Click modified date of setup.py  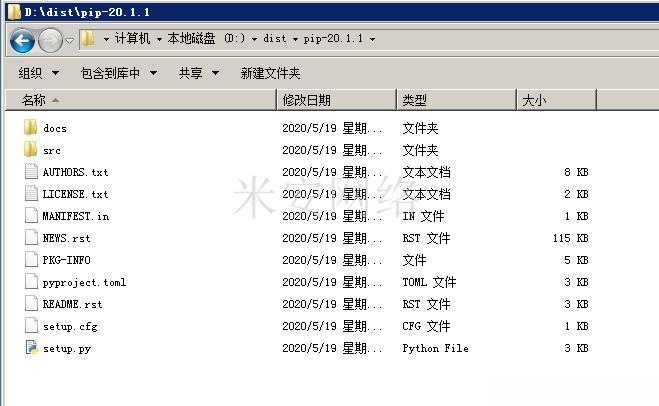click(x=332, y=348)
